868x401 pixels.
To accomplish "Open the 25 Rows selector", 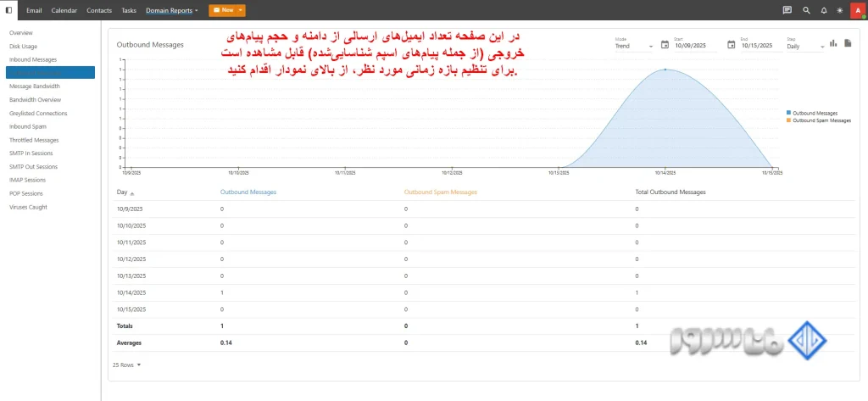I will (x=127, y=365).
